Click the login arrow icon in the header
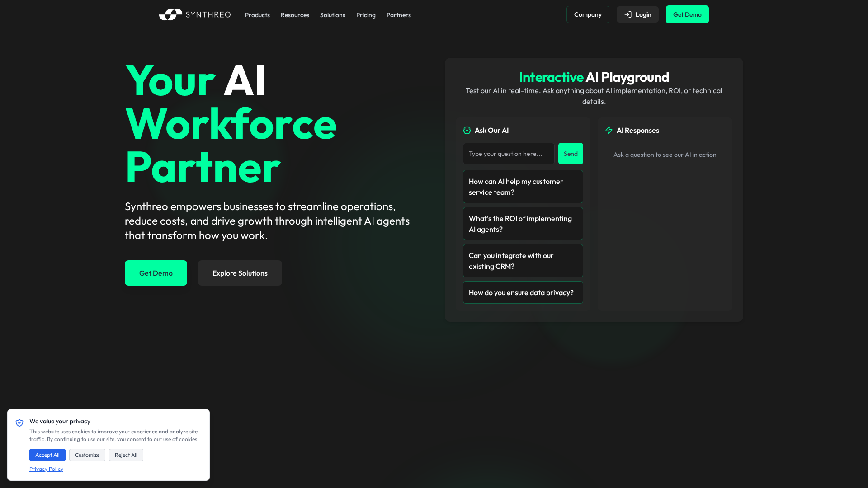The height and width of the screenshot is (488, 868). pos(628,14)
